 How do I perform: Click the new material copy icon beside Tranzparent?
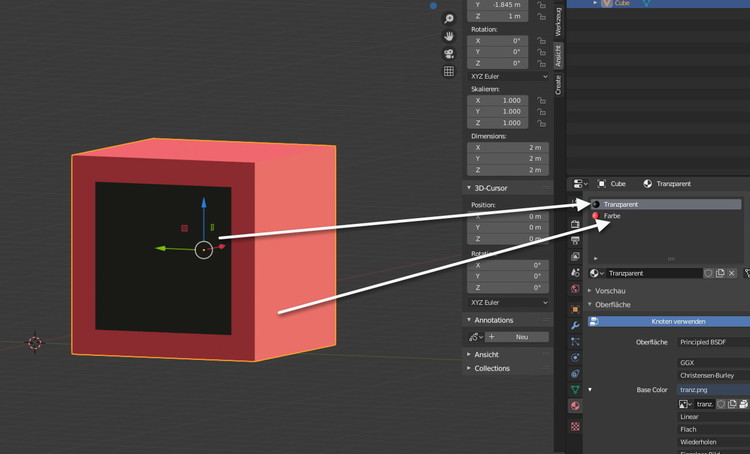point(720,273)
